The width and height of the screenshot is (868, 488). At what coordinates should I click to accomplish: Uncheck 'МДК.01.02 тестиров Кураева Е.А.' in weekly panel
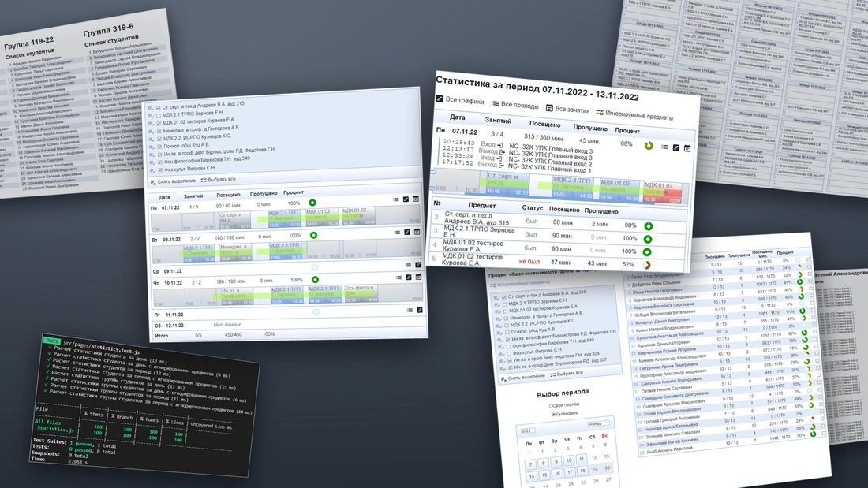click(x=159, y=124)
